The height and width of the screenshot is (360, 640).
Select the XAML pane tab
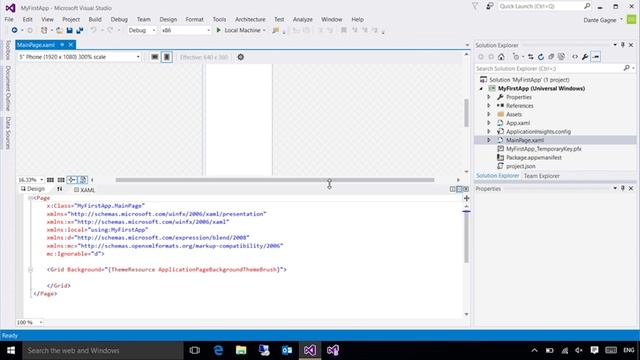(84, 189)
